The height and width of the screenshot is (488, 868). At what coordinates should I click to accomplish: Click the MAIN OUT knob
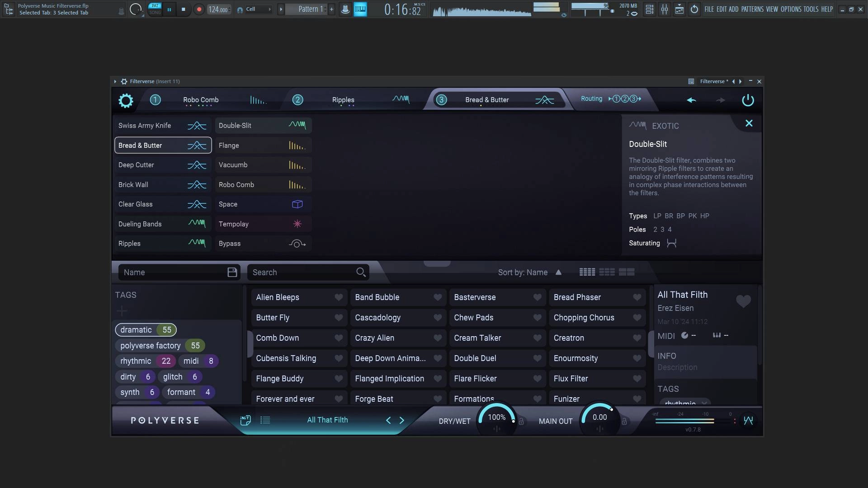599,418
